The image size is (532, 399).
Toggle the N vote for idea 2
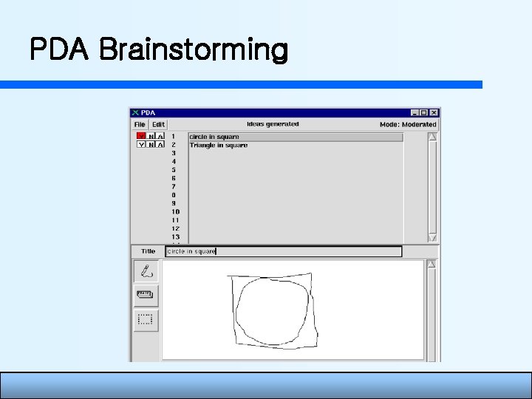point(151,145)
